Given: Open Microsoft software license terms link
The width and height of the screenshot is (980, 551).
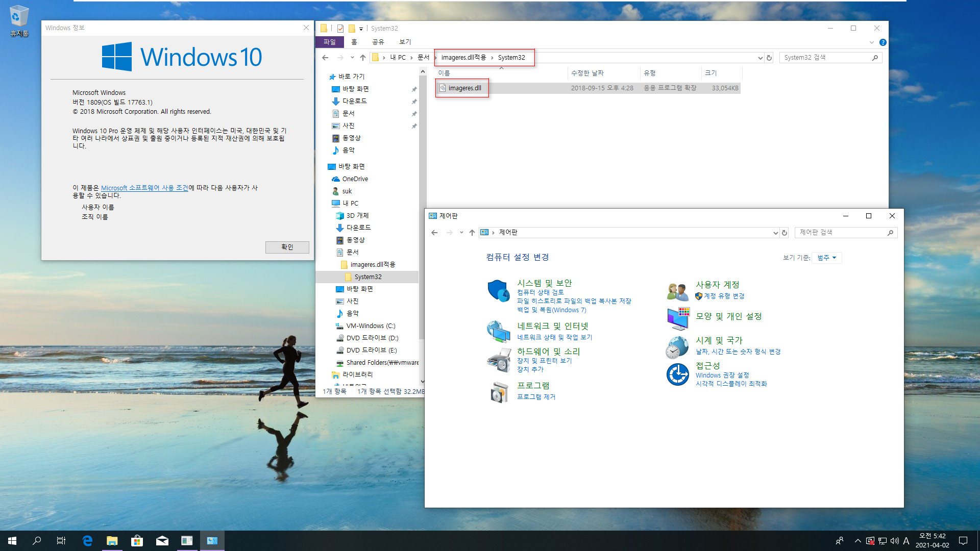Looking at the screenshot, I should tap(144, 188).
